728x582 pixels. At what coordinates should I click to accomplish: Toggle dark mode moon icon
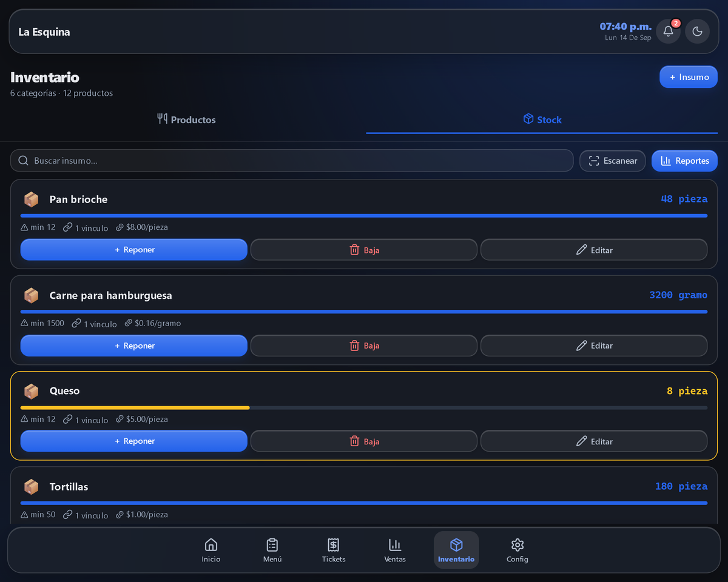coord(697,32)
